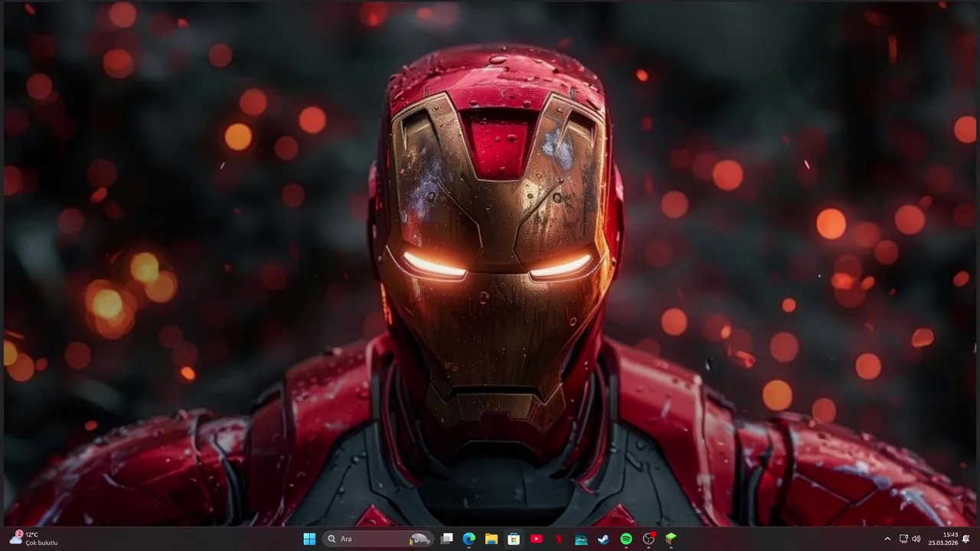Viewport: 980px width, 551px height.
Task: Launch YouTube from the taskbar
Action: [536, 539]
